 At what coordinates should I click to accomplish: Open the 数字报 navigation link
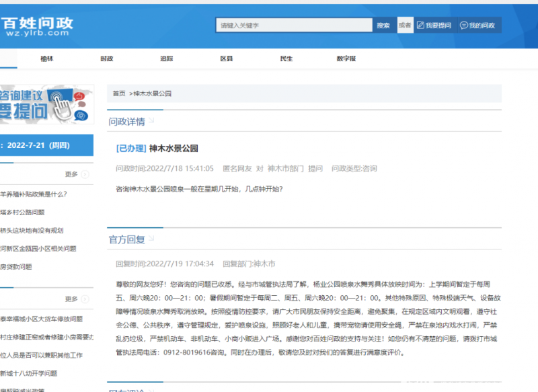pyautogui.click(x=346, y=59)
